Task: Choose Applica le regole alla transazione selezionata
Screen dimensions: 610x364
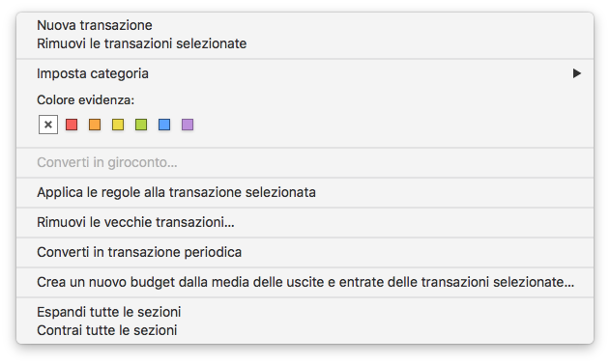Action: pos(305,192)
